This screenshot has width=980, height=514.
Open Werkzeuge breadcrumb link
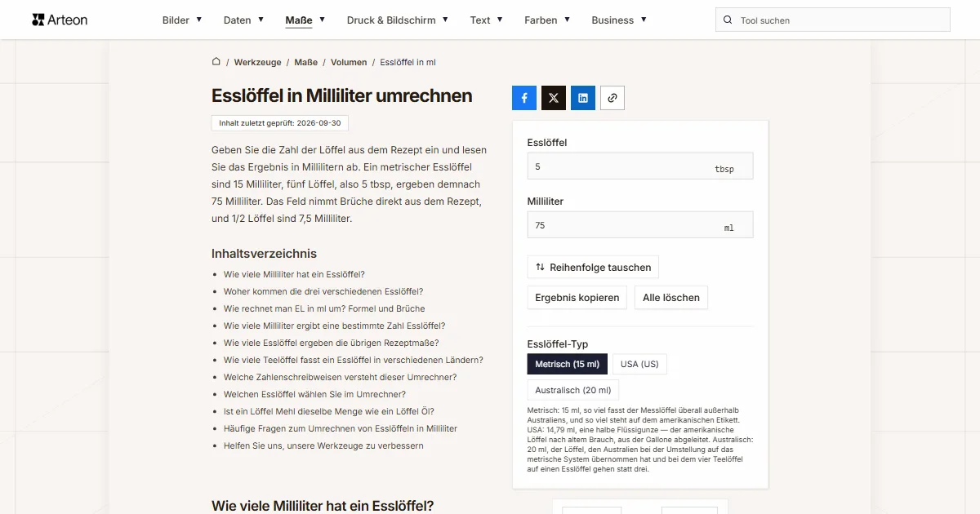coord(257,62)
